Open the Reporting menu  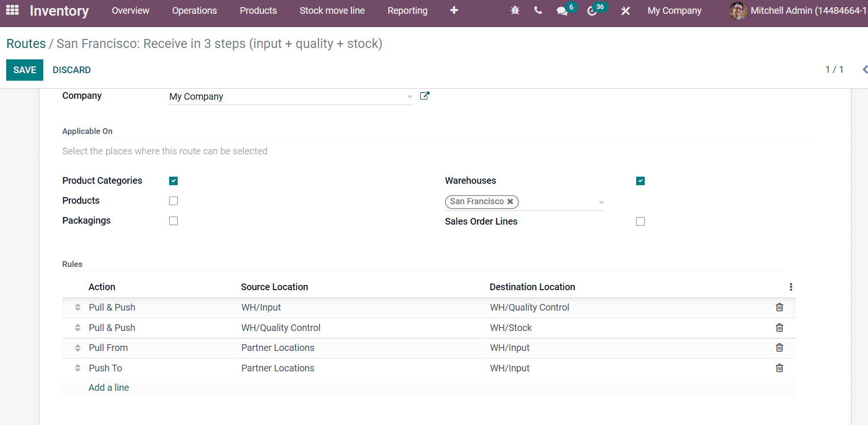(x=408, y=10)
